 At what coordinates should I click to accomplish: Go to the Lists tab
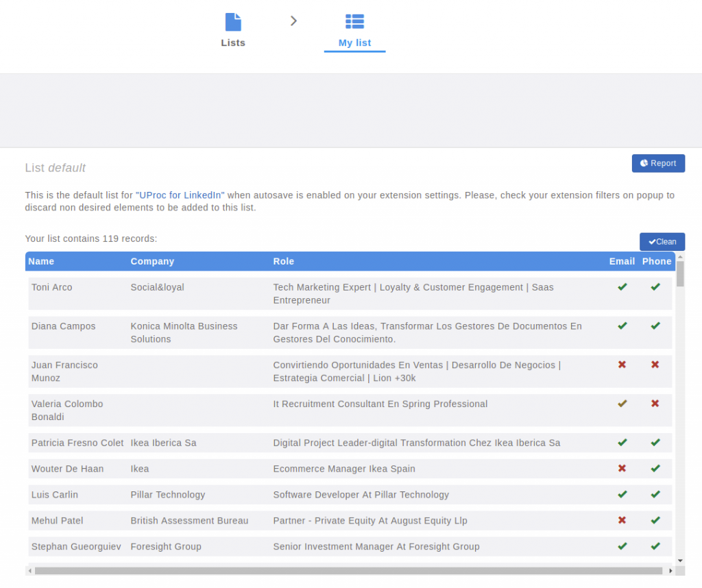(233, 42)
